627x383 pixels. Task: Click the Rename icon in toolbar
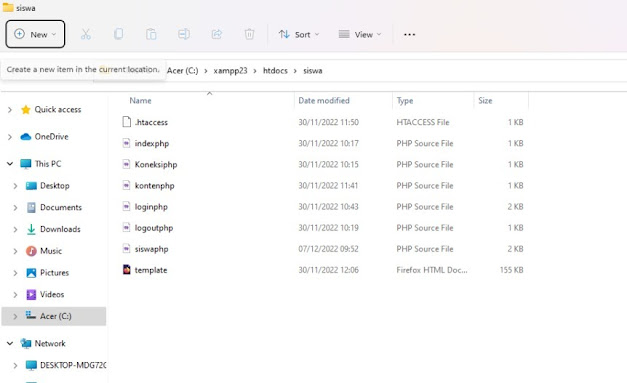[x=184, y=34]
